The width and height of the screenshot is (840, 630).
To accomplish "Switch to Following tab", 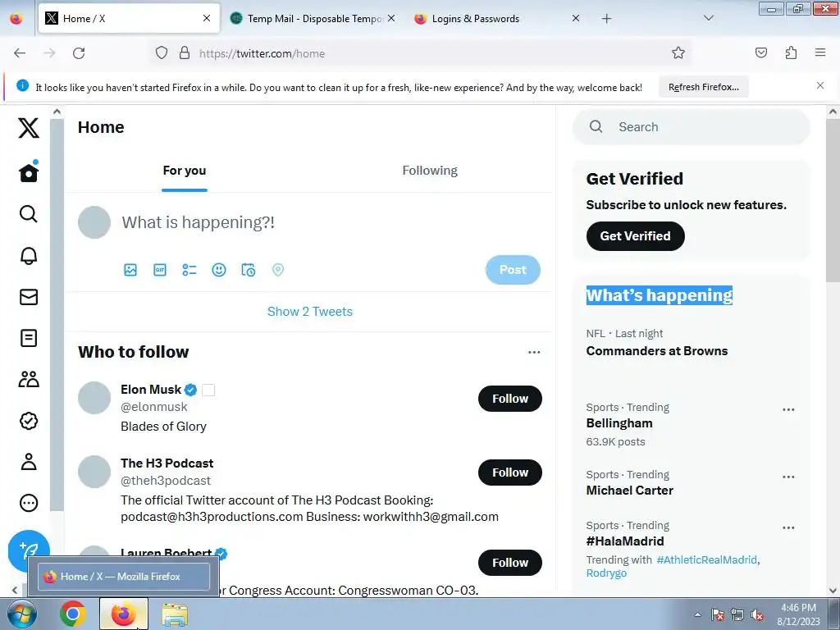I will 430,171.
